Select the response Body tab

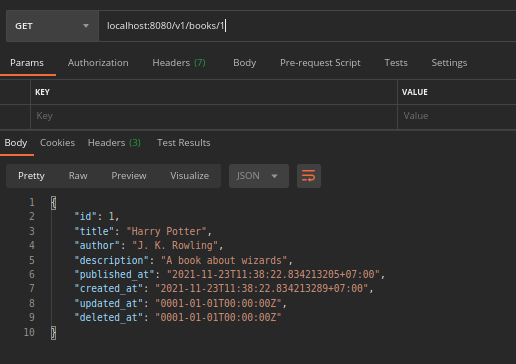[x=16, y=143]
